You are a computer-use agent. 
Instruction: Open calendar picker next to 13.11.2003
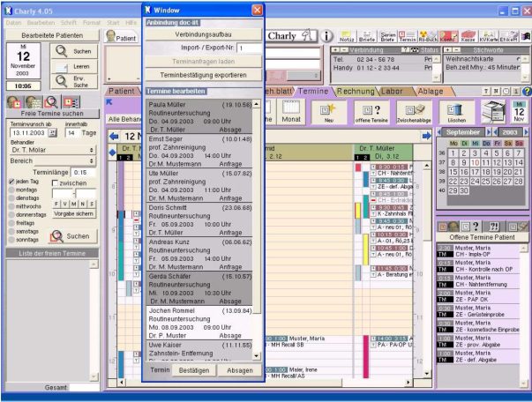[x=53, y=133]
